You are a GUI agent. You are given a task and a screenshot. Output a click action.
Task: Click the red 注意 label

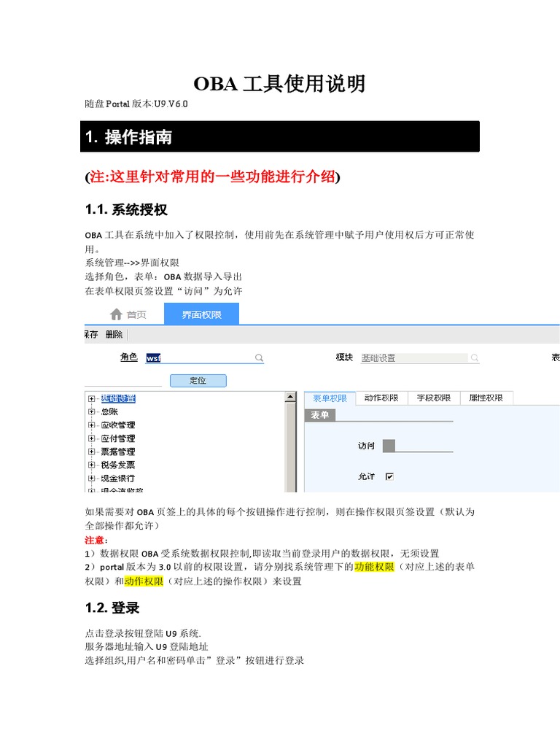[94, 541]
